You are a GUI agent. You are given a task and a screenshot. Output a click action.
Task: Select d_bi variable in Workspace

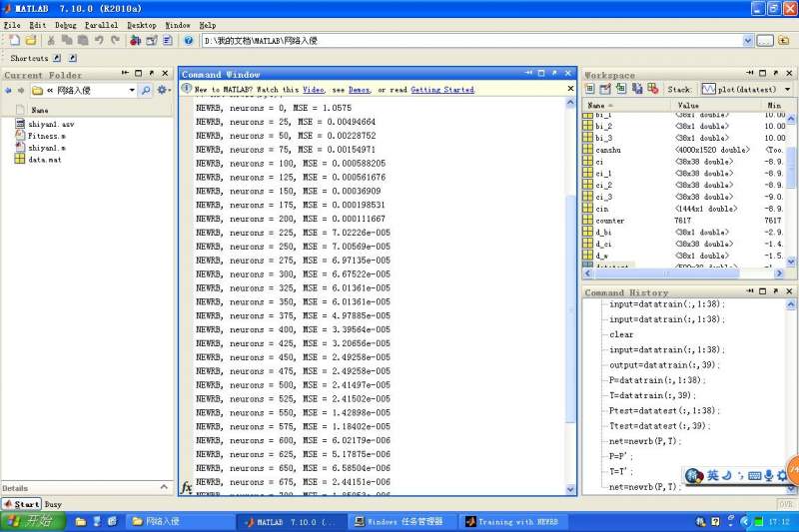603,233
